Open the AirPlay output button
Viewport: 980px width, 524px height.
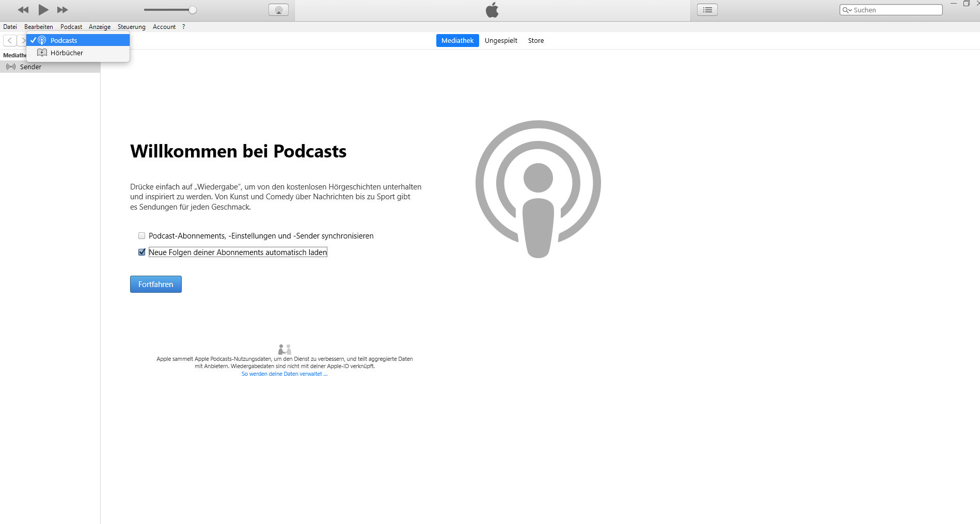click(278, 10)
